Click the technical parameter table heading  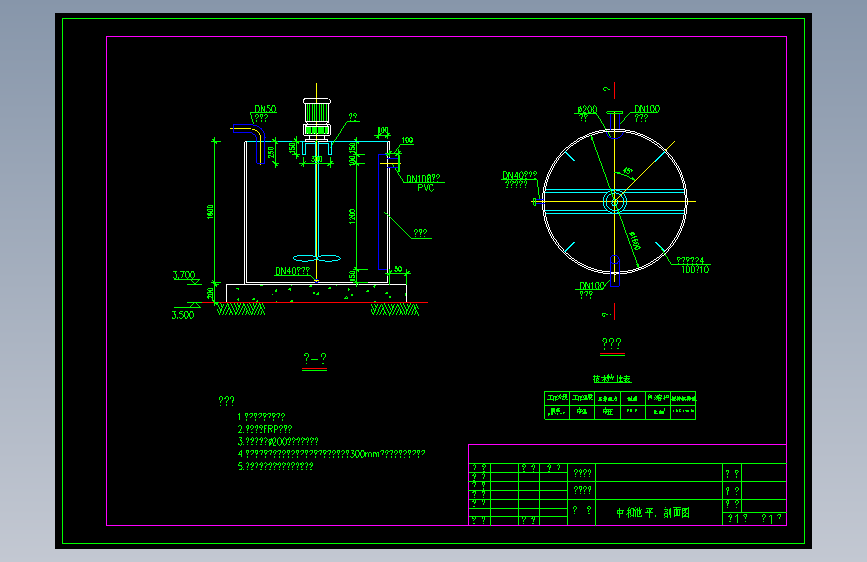612,379
